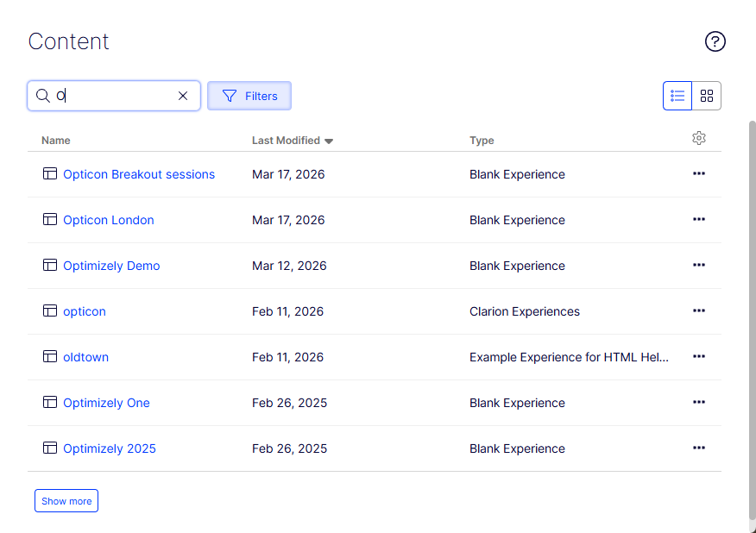The width and height of the screenshot is (756, 533).
Task: Sort by the Name column header
Action: click(x=56, y=141)
